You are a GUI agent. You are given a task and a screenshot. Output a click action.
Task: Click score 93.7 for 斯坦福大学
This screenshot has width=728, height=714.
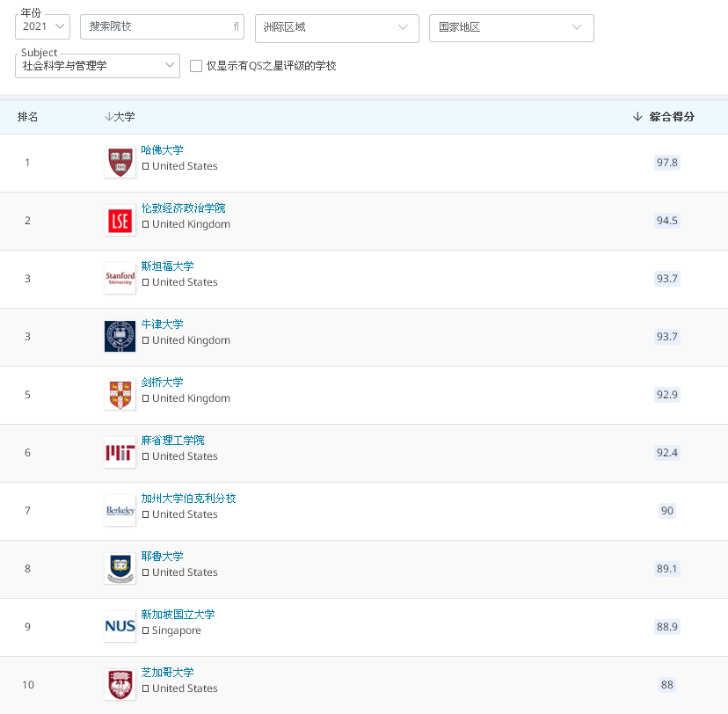[666, 279]
